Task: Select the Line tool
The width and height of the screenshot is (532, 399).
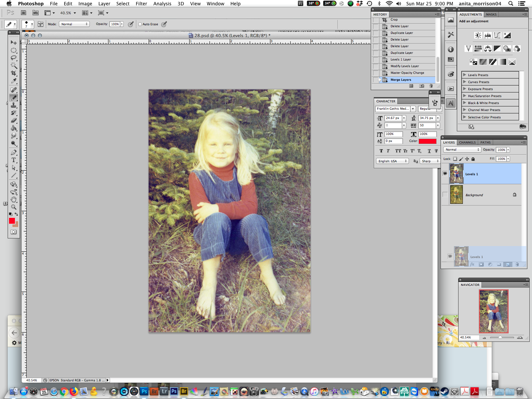Action: coord(14,175)
